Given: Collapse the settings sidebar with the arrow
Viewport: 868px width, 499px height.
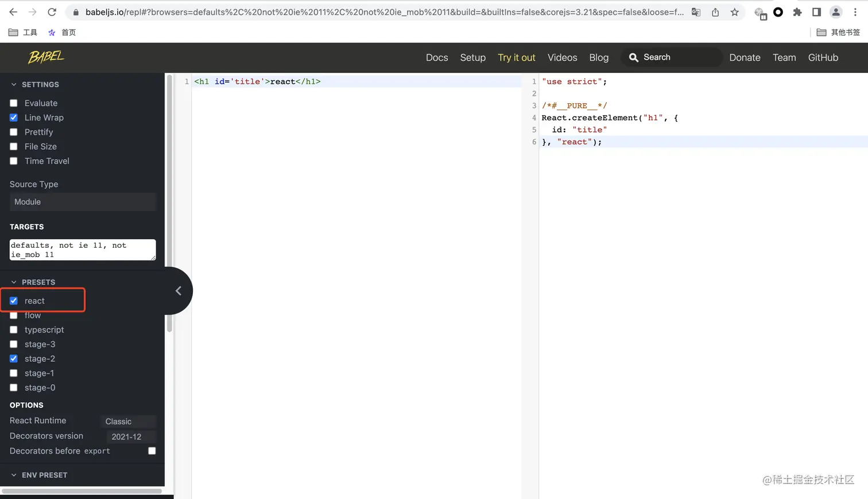Looking at the screenshot, I should pyautogui.click(x=179, y=291).
